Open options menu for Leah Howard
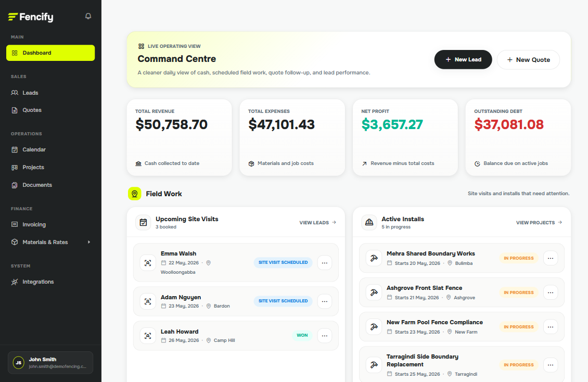The image size is (588, 382). (x=325, y=336)
